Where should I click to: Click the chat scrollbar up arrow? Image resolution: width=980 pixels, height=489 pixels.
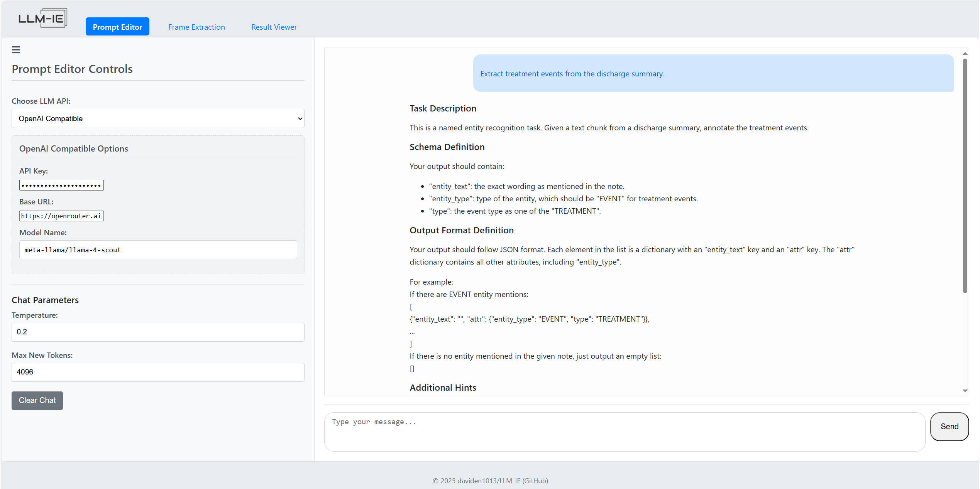[x=965, y=53]
